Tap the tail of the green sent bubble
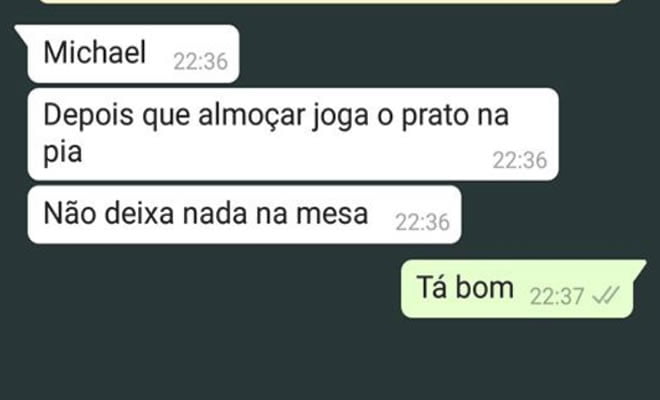Viewport: 660px width, 400px height. pos(639,268)
